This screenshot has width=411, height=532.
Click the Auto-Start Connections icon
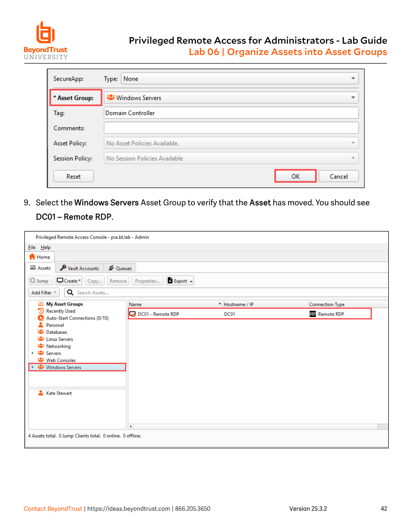(x=41, y=318)
